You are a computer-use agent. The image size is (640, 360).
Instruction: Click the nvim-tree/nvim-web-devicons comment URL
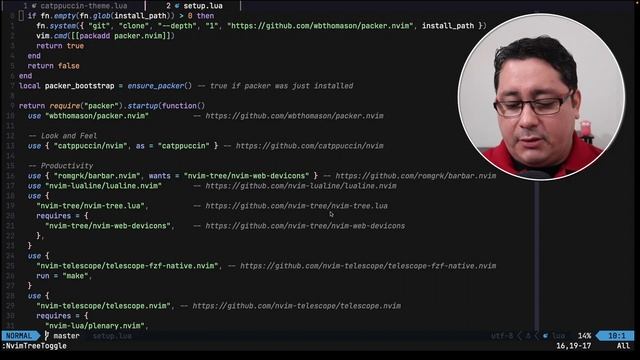[305, 226]
